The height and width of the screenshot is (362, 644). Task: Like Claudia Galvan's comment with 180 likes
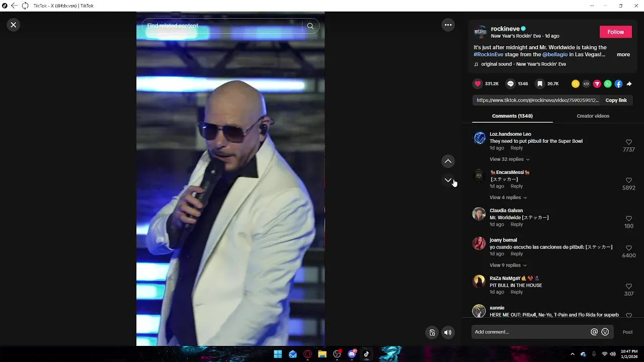click(x=628, y=219)
